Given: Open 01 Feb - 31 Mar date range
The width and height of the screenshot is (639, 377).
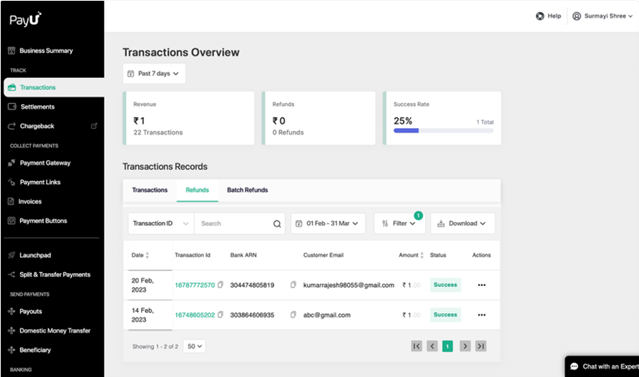Looking at the screenshot, I should pyautogui.click(x=328, y=223).
